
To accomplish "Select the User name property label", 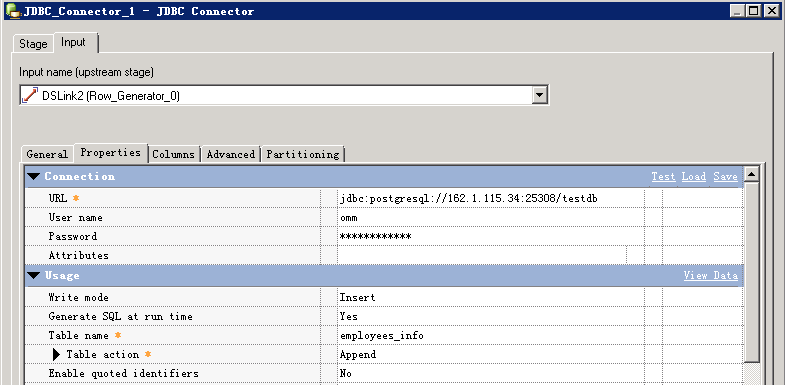I will pyautogui.click(x=76, y=217).
